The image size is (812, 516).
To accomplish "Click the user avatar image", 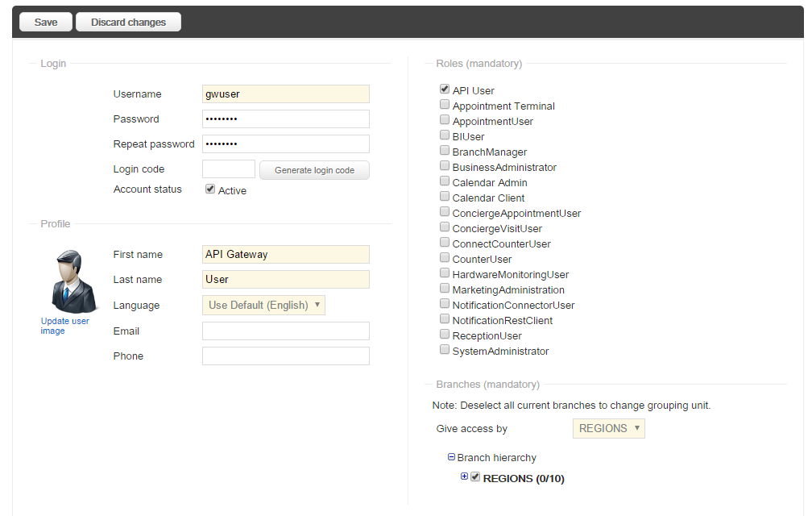I will click(x=66, y=281).
